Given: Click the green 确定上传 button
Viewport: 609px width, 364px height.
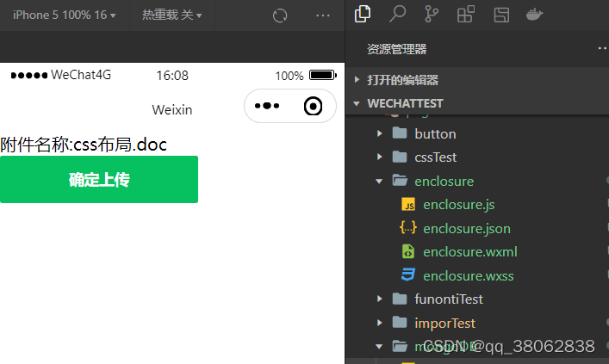Looking at the screenshot, I should (99, 179).
